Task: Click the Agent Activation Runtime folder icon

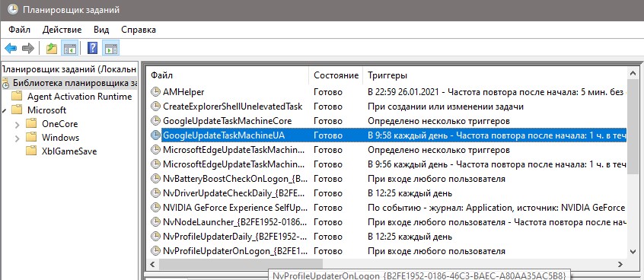Action: [x=17, y=97]
